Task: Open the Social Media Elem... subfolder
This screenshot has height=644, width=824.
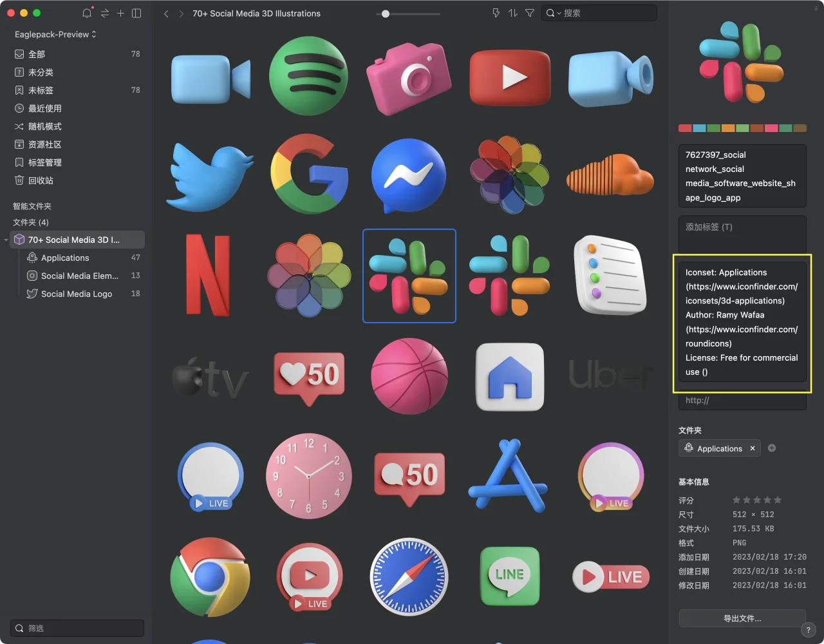Action: 77,276
